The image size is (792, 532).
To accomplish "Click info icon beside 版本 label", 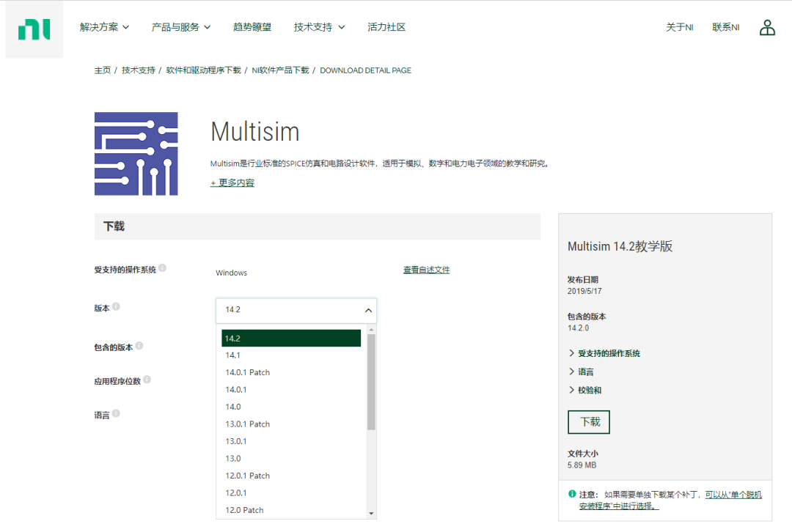I will pos(116,306).
